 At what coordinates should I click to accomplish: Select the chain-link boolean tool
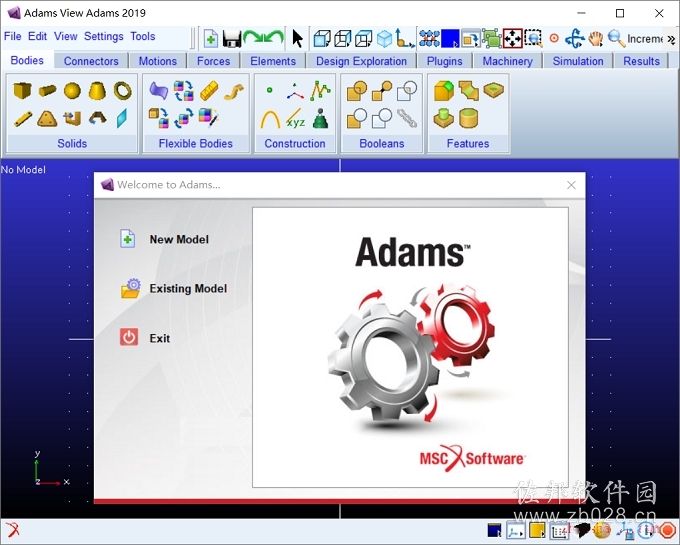[407, 118]
